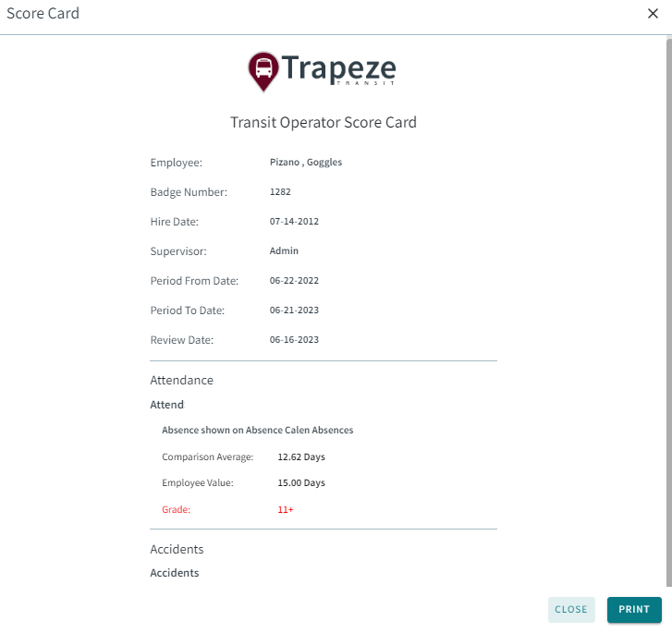Close the Score Card dialog with X
Screen dimensions: 672x633
pos(653,14)
